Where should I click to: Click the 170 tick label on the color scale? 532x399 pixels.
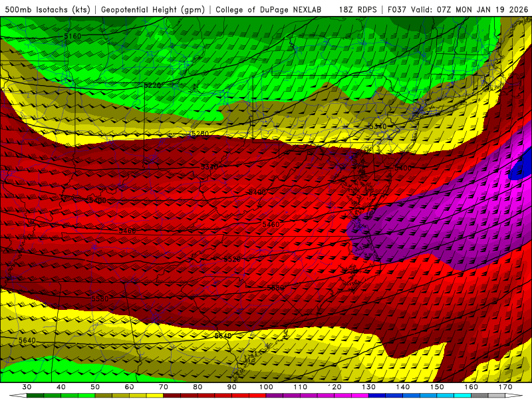505,387
